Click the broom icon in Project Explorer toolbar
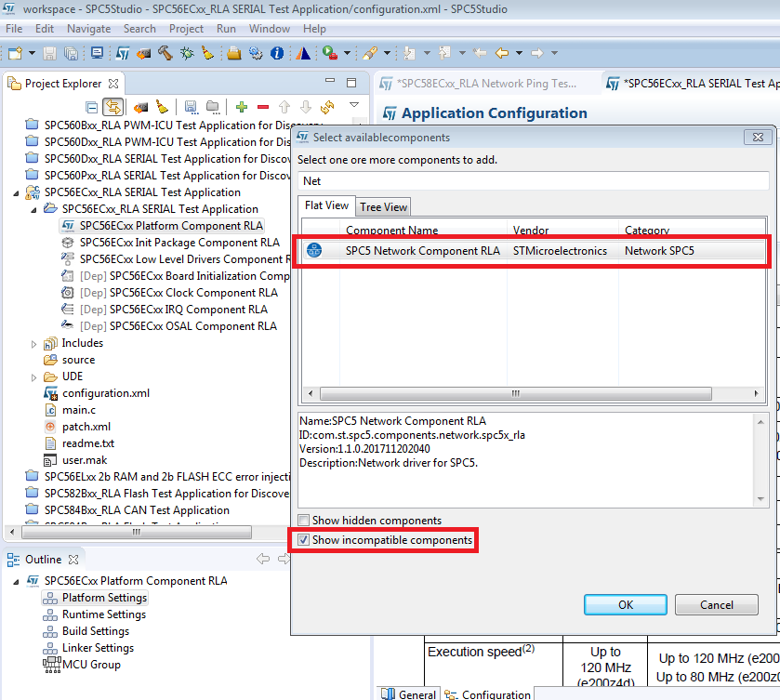 click(162, 107)
